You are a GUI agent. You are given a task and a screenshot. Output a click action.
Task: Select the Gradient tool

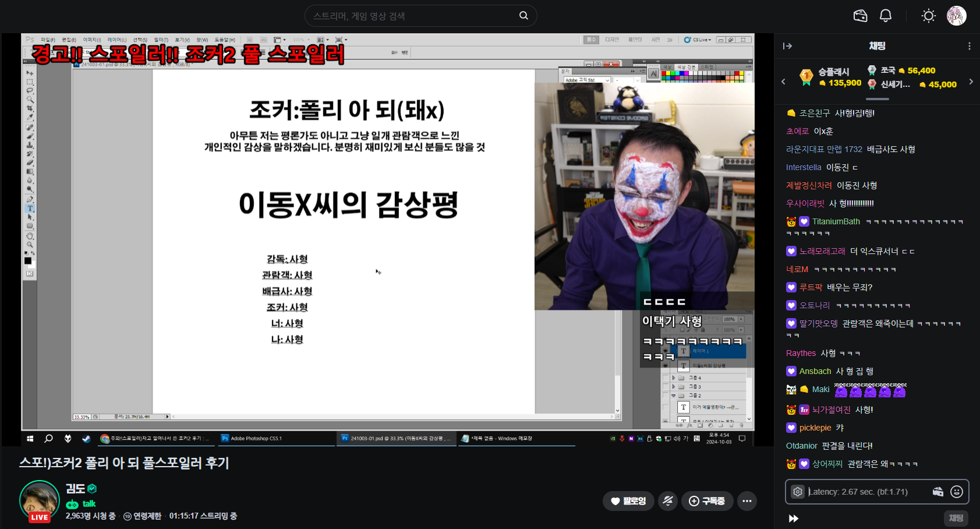pyautogui.click(x=30, y=171)
